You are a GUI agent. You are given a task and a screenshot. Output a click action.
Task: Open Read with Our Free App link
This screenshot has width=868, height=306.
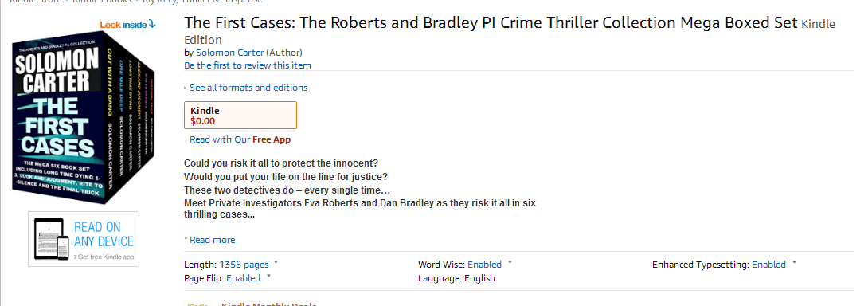click(x=240, y=139)
